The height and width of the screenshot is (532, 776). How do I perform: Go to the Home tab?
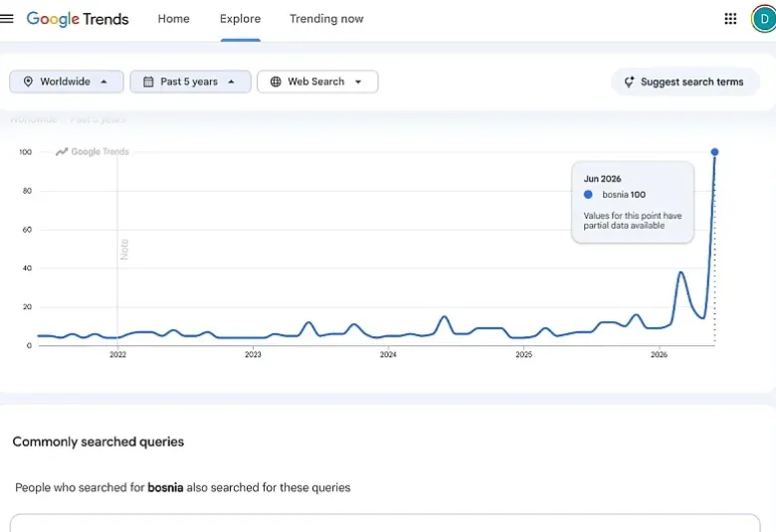(x=174, y=19)
